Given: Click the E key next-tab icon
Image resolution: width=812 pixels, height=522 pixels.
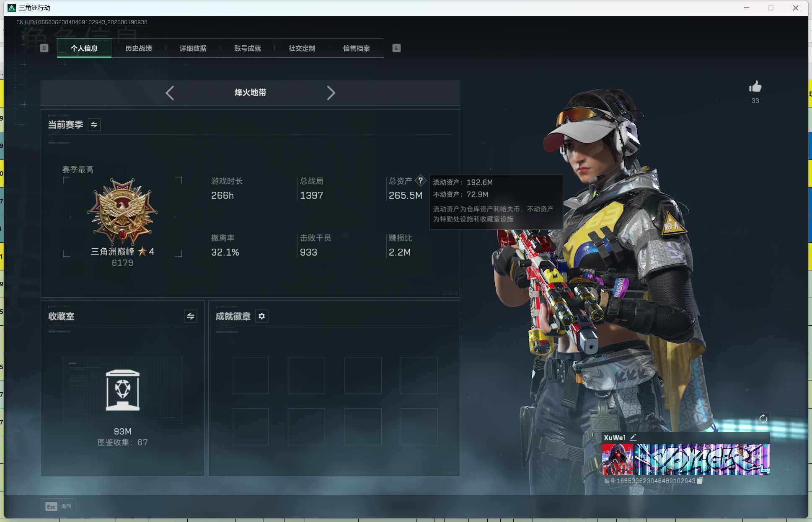Looking at the screenshot, I should tap(396, 48).
